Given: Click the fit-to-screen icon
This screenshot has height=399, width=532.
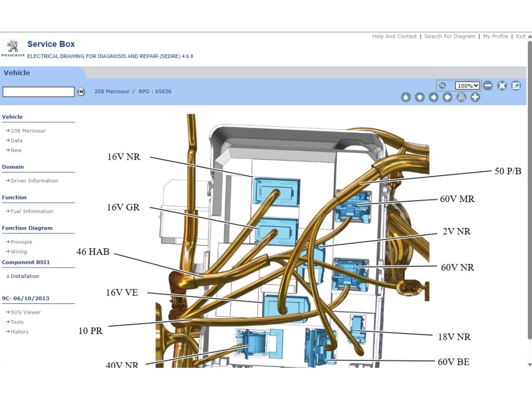Looking at the screenshot, I should pyautogui.click(x=502, y=86).
